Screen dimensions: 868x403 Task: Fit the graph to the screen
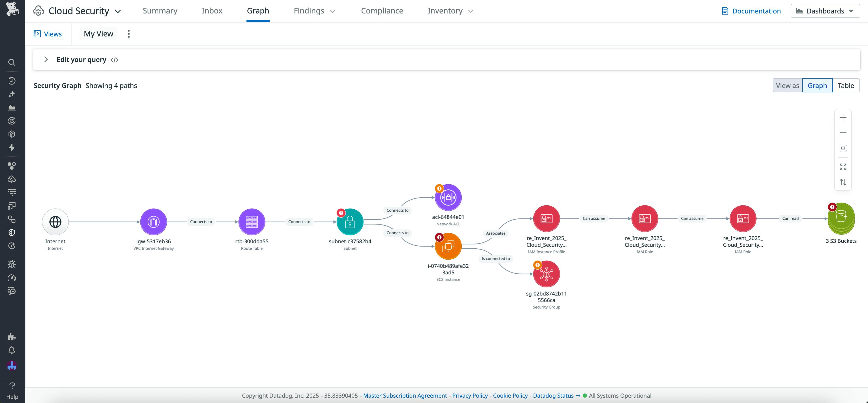coord(843,148)
